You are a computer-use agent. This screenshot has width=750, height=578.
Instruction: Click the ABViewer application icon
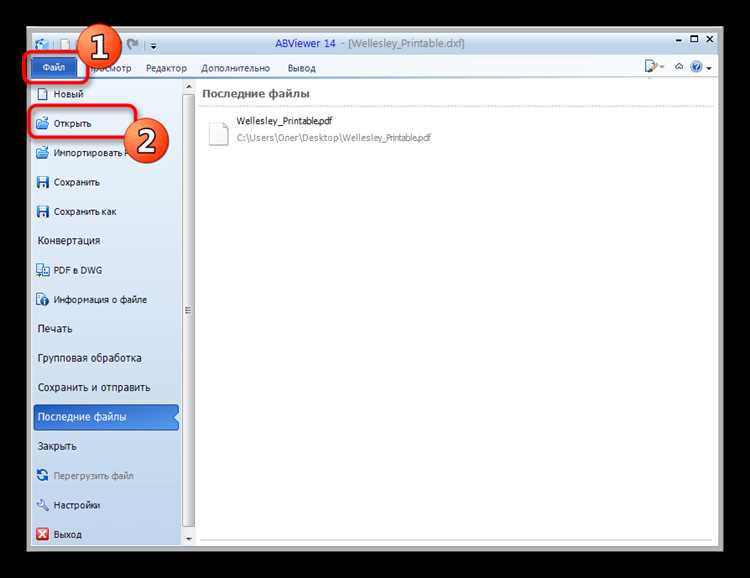[x=42, y=44]
